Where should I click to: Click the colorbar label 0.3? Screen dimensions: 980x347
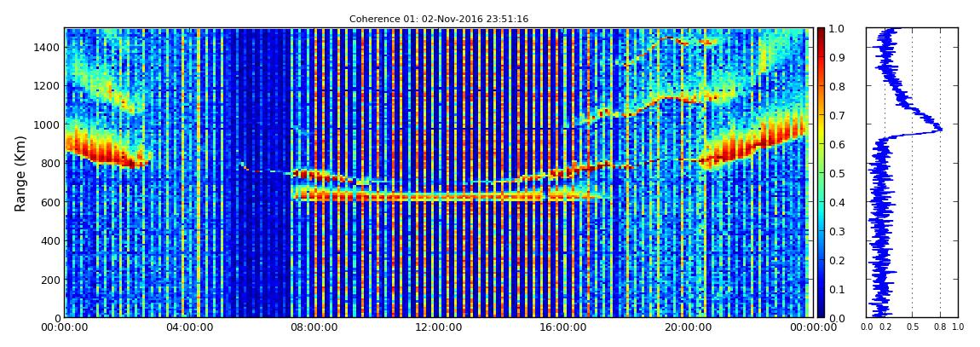[836, 231]
